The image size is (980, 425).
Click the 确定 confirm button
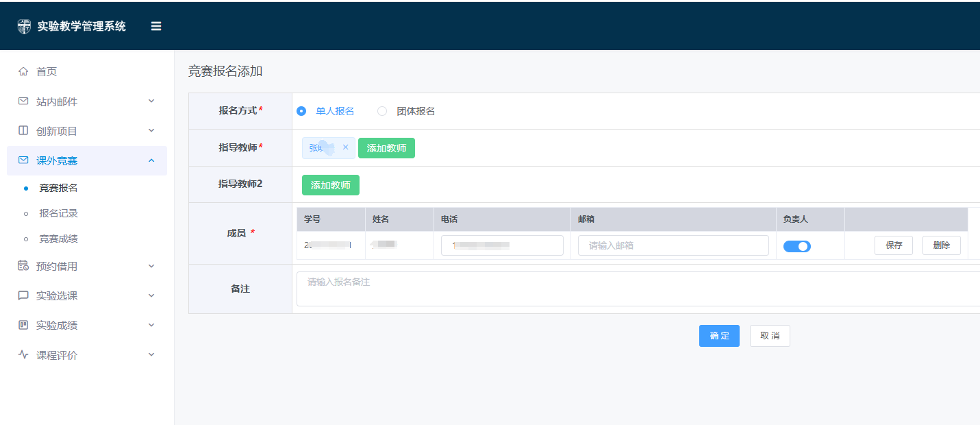click(719, 335)
